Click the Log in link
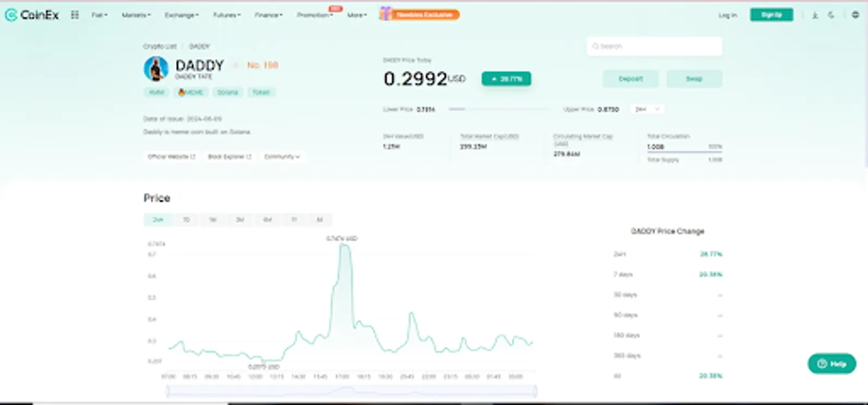This screenshot has height=405, width=868. tap(727, 15)
